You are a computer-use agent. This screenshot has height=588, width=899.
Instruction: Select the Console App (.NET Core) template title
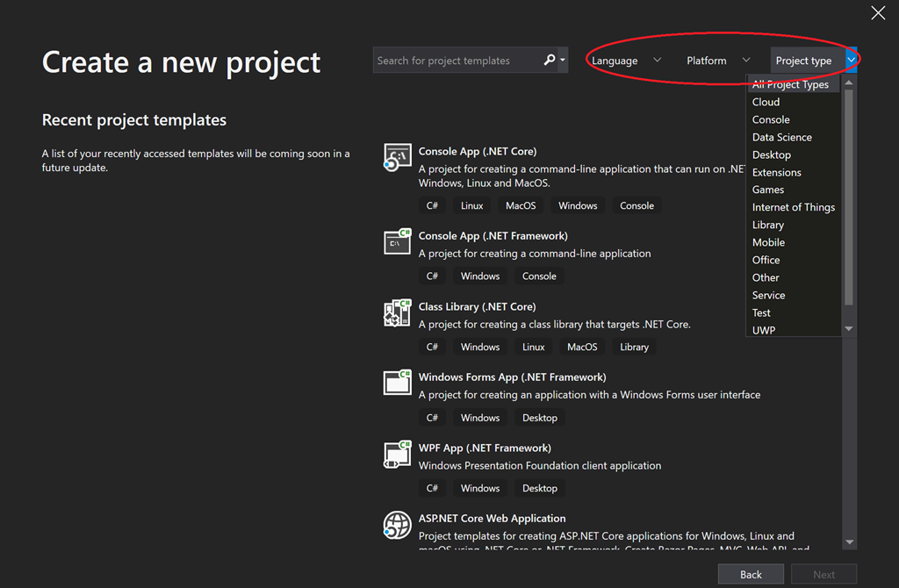[478, 151]
